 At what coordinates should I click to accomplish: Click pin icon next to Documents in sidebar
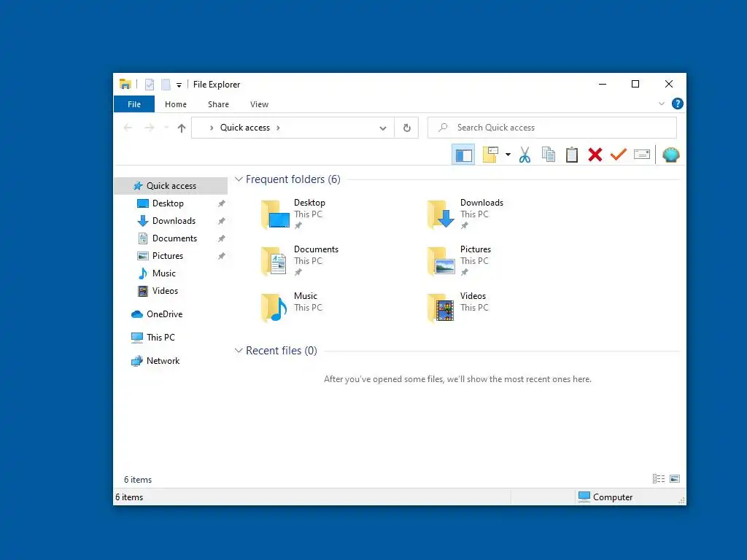[222, 238]
